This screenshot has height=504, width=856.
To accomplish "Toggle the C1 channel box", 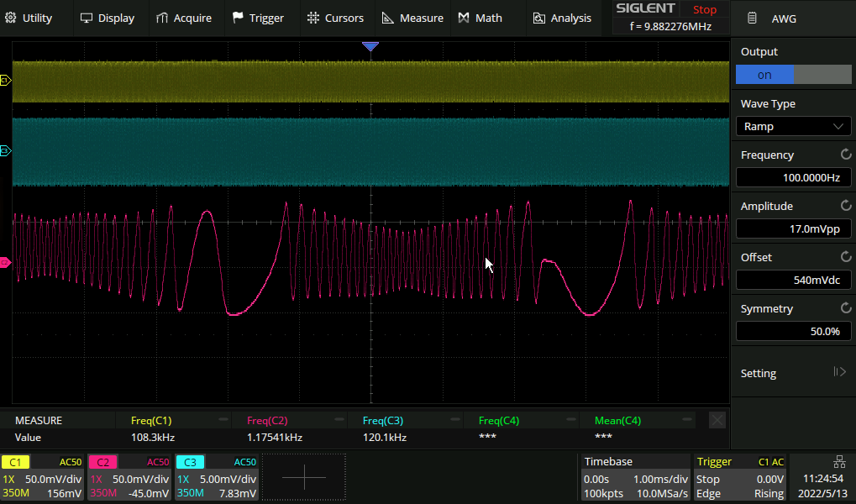I will (42, 477).
